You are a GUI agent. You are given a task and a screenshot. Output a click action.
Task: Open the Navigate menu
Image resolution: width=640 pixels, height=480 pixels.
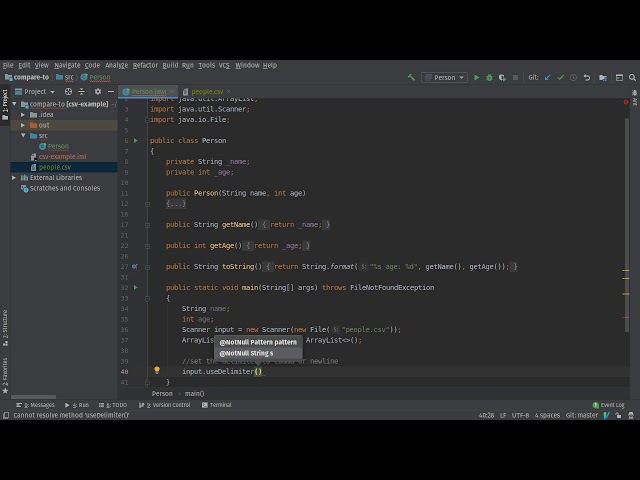(67, 65)
